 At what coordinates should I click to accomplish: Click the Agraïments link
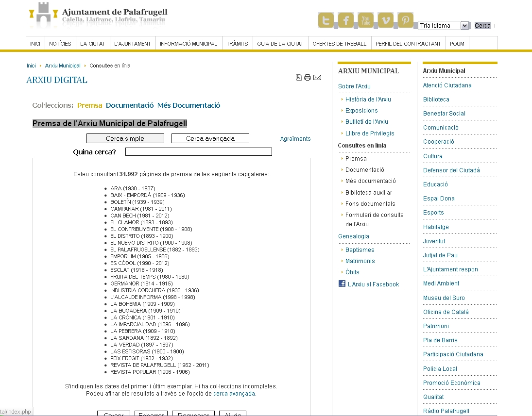(x=295, y=139)
